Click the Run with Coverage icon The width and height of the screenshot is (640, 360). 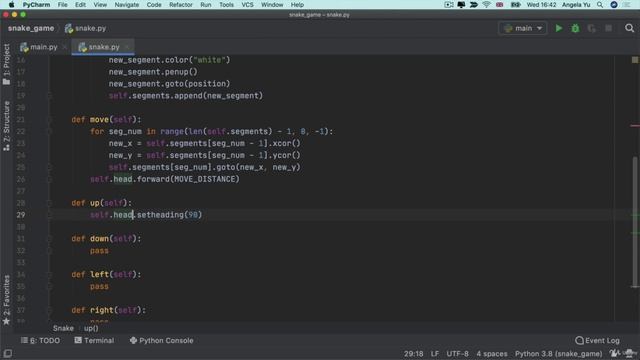[591, 28]
